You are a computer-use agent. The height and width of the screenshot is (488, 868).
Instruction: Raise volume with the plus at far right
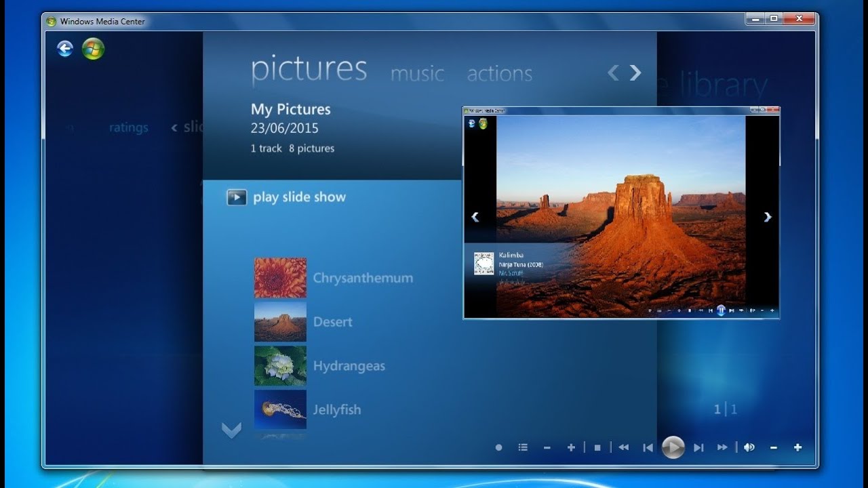click(x=797, y=447)
